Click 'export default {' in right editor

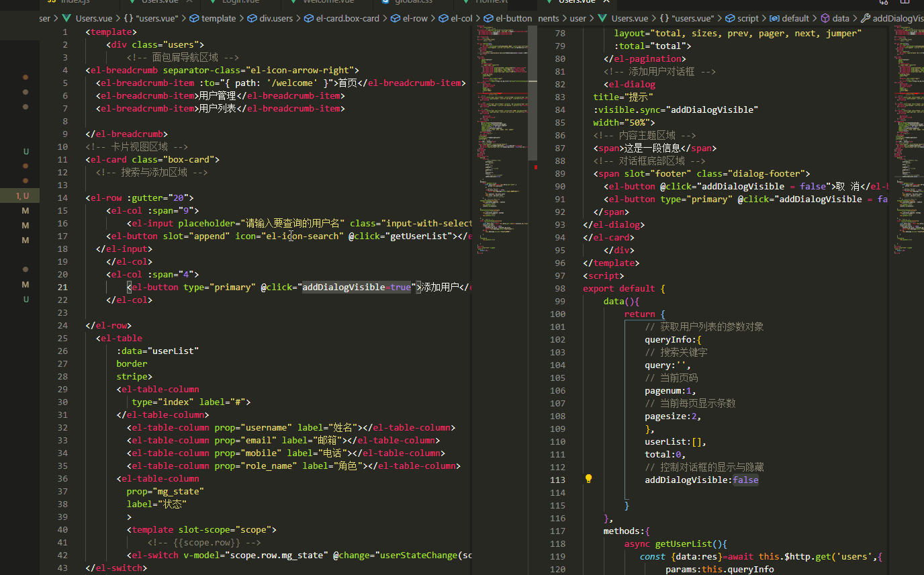[x=624, y=288]
